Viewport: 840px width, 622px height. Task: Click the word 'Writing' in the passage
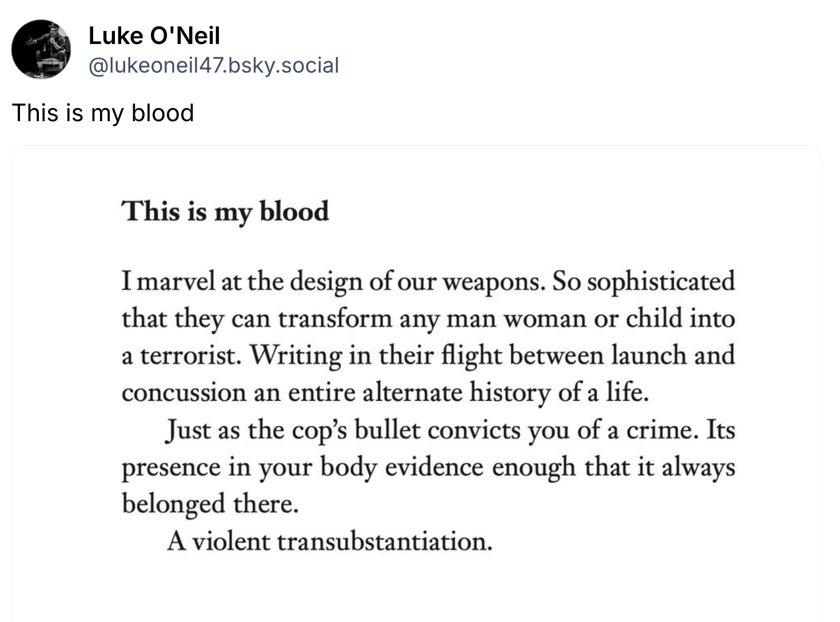(295, 356)
